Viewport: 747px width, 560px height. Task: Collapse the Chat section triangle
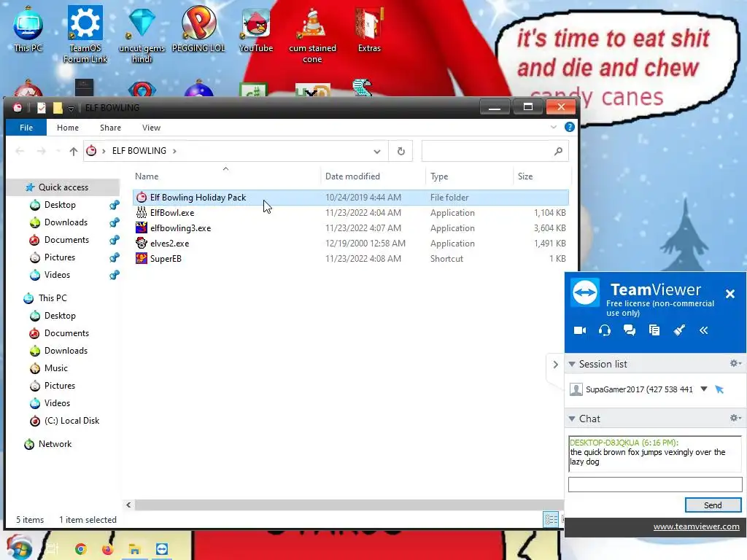pyautogui.click(x=572, y=419)
